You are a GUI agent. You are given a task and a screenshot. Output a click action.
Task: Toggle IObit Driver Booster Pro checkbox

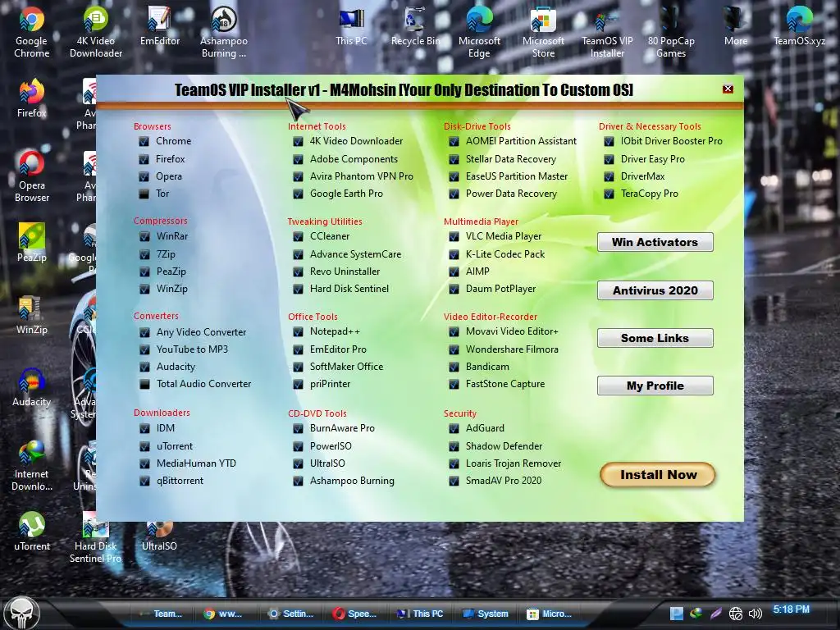click(609, 141)
